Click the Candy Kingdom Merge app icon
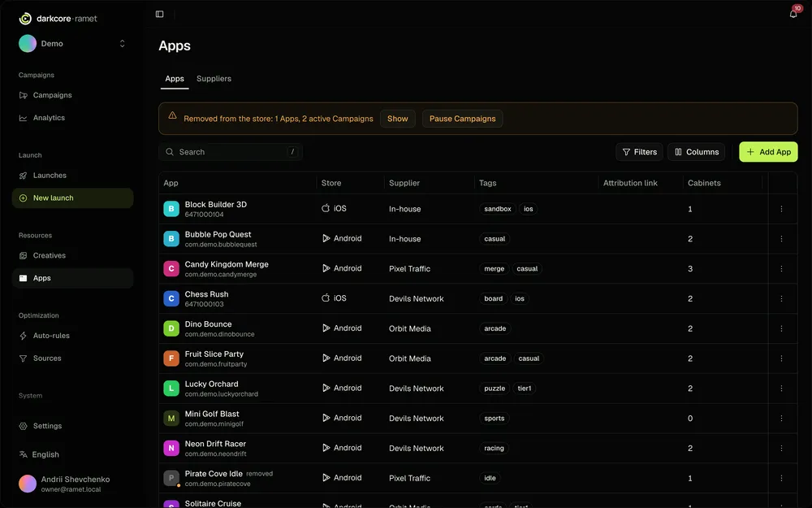Viewport: 812px width, 508px height. (171, 269)
